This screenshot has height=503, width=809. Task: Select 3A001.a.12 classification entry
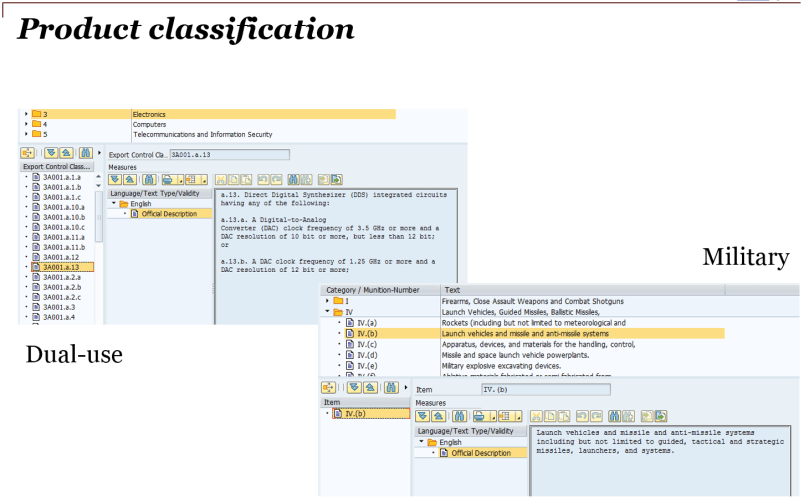61,257
